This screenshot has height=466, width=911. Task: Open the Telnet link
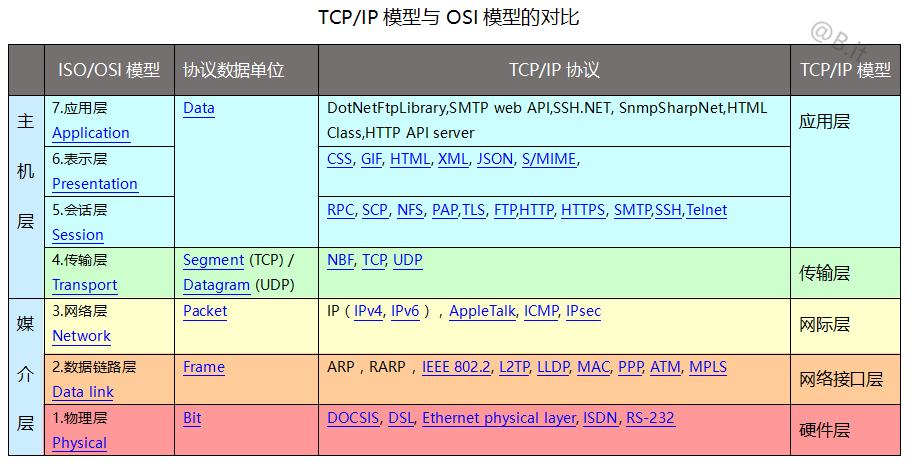point(707,210)
